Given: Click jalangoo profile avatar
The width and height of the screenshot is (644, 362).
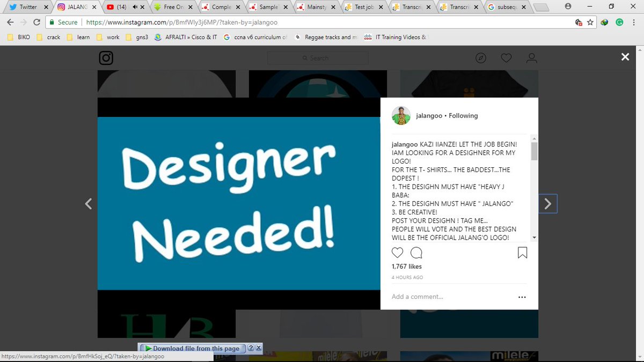Looking at the screenshot, I should point(401,115).
